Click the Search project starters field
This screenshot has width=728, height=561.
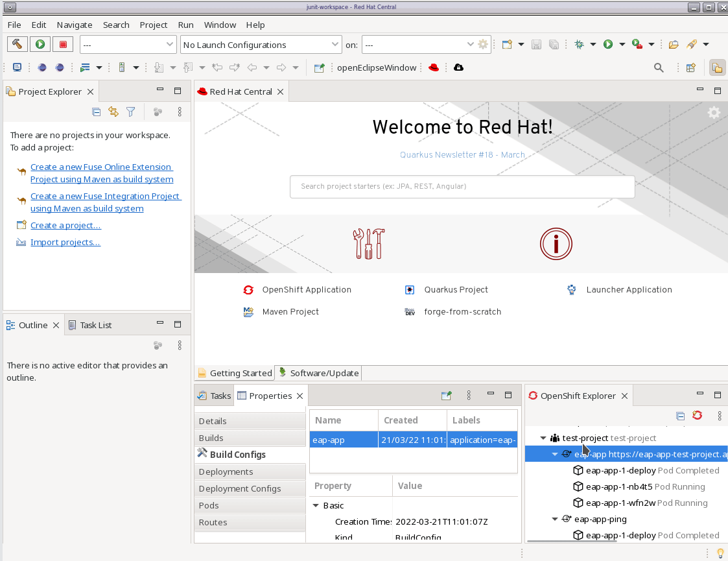(462, 187)
